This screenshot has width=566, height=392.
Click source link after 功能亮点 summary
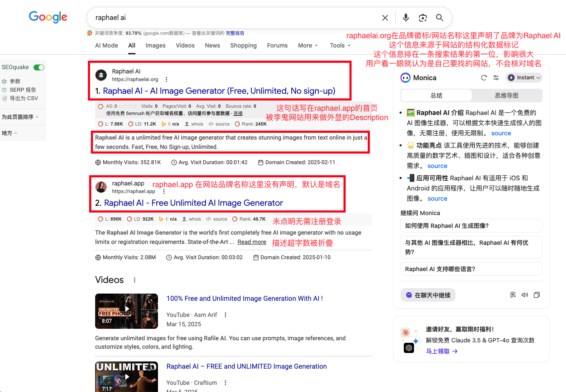point(437,166)
